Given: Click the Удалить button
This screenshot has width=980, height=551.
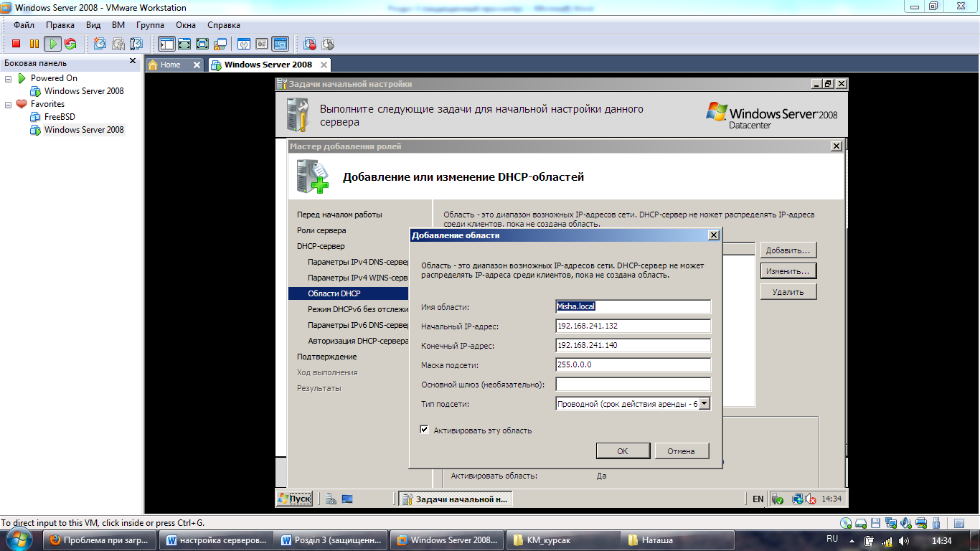Looking at the screenshot, I should point(788,292).
